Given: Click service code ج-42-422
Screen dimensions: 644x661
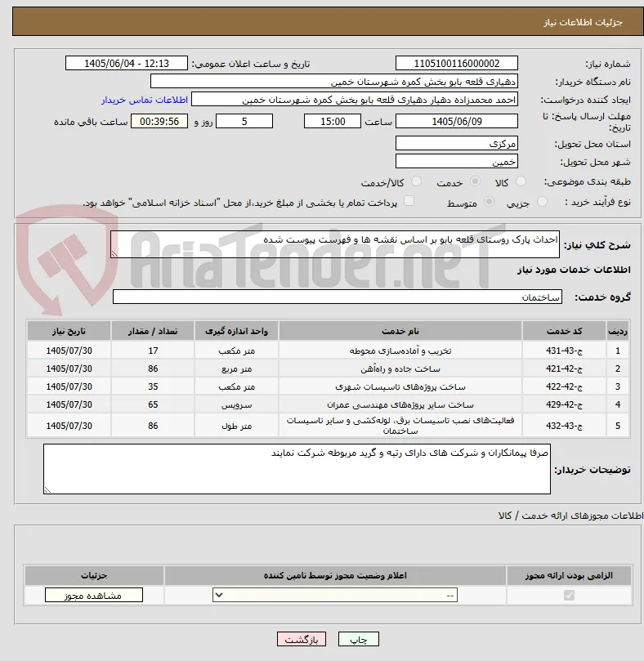Looking at the screenshot, I should click(x=564, y=386).
